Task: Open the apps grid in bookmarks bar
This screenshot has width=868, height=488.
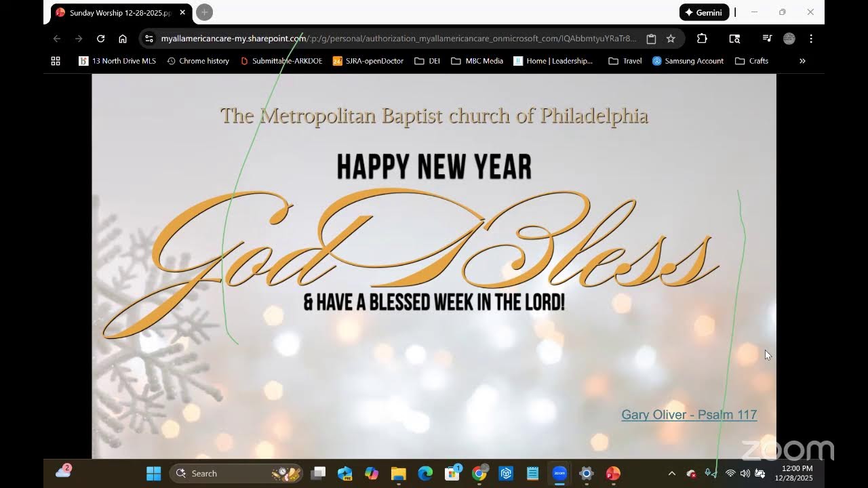Action: 56,61
